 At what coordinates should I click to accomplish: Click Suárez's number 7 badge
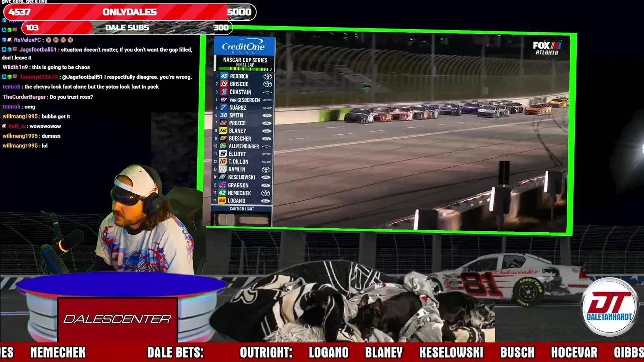[x=224, y=107]
